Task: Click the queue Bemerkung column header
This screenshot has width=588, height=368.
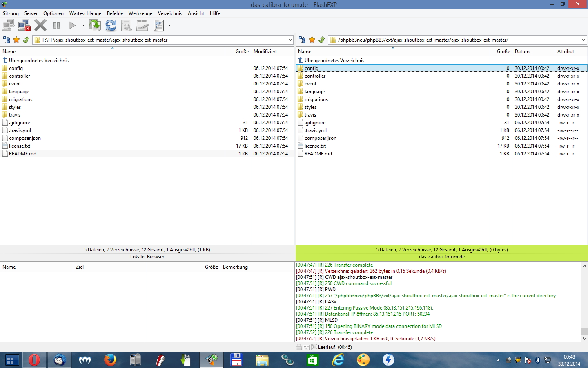Action: (x=256, y=267)
